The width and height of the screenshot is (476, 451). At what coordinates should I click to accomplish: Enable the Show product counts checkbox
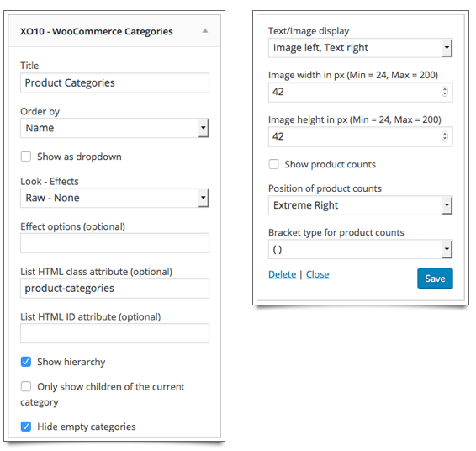pos(273,164)
